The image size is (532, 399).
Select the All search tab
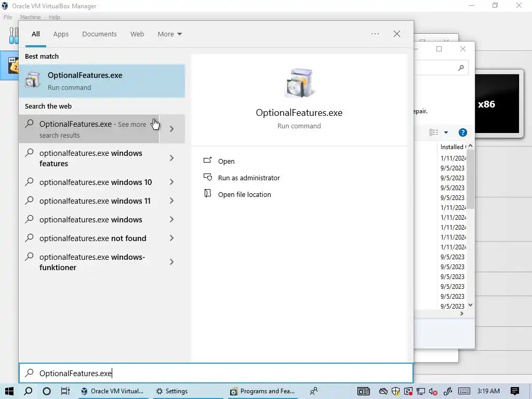(36, 34)
